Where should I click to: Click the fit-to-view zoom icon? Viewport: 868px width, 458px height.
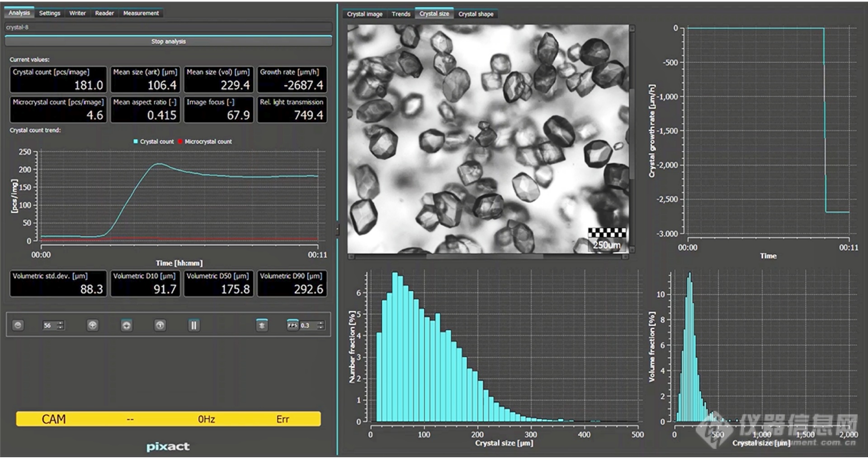[x=127, y=325]
